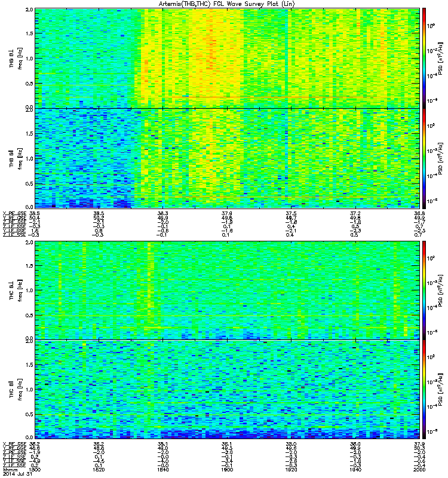448x478 pixels.
Task: Click the "1820" time tick label
Action: click(x=99, y=470)
